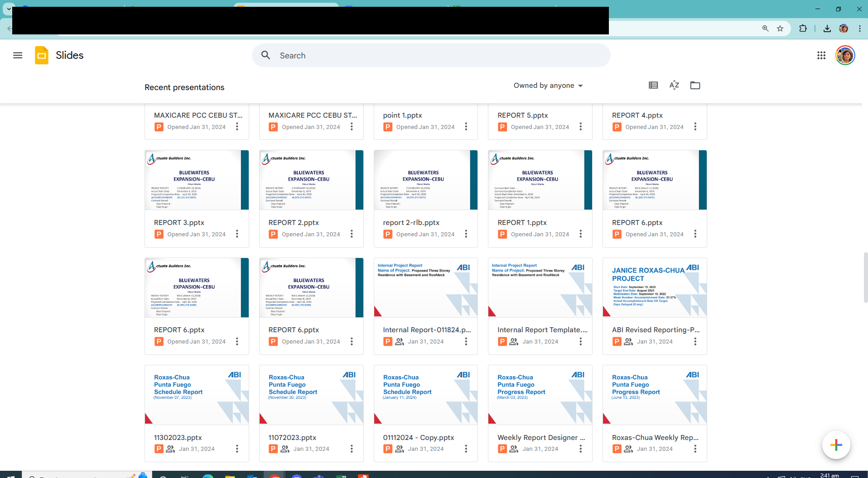Viewport: 868px width, 478px height.
Task: Open the Slides main menu hamburger
Action: (x=18, y=55)
